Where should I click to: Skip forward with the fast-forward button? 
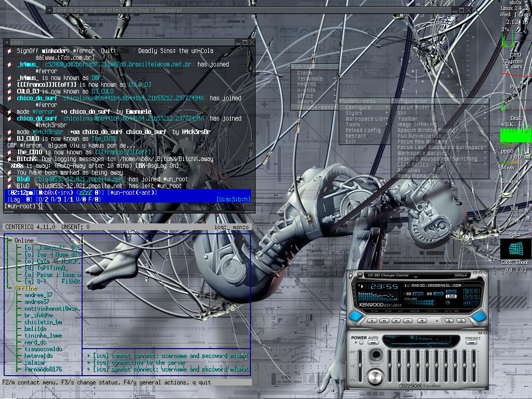[408, 321]
